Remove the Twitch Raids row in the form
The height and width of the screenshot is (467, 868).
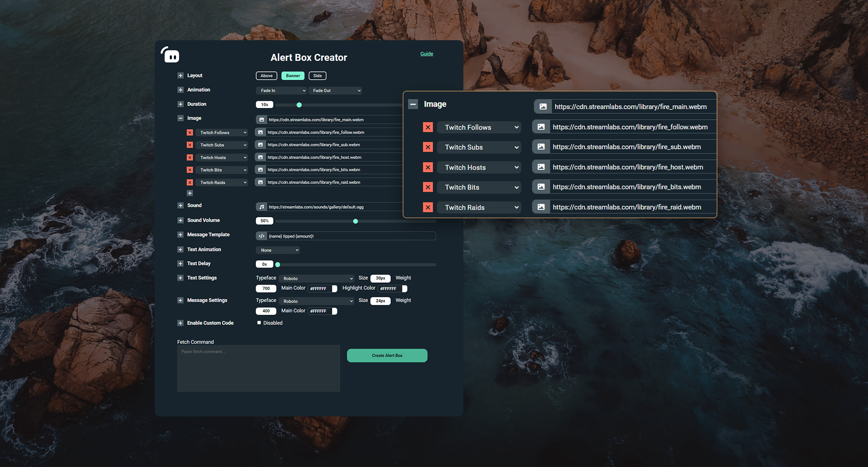coord(190,182)
